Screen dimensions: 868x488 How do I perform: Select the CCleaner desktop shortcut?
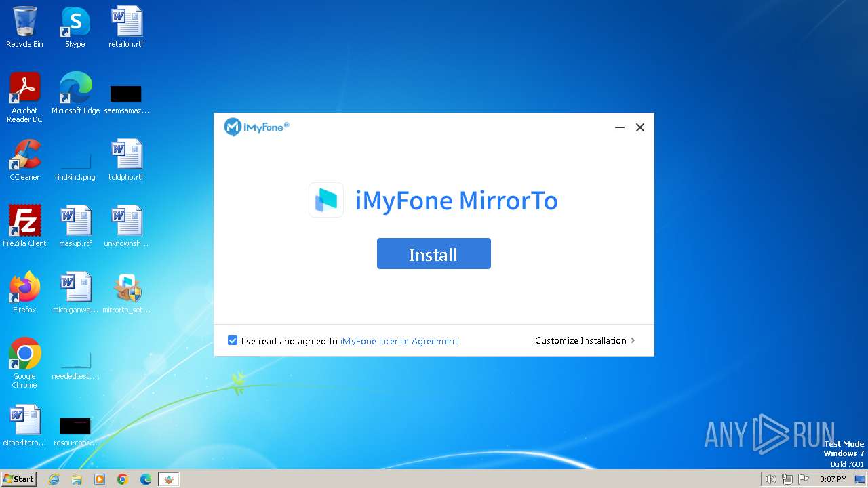pyautogui.click(x=24, y=160)
